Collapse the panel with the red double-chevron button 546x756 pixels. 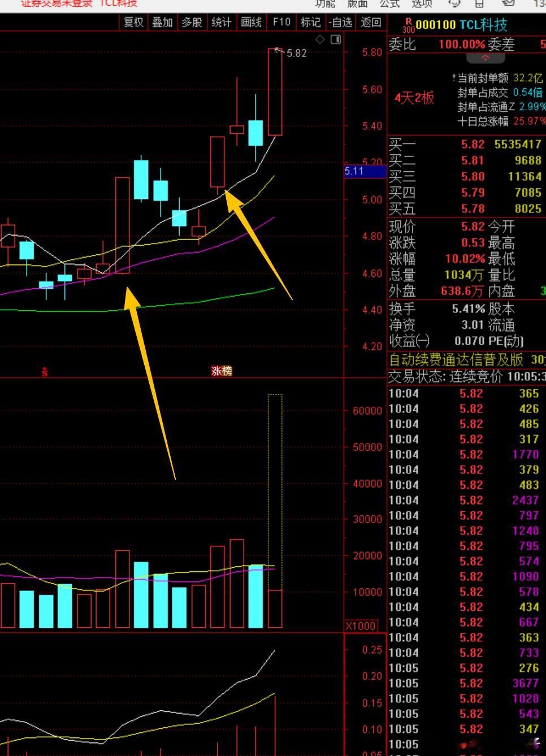pos(485,57)
